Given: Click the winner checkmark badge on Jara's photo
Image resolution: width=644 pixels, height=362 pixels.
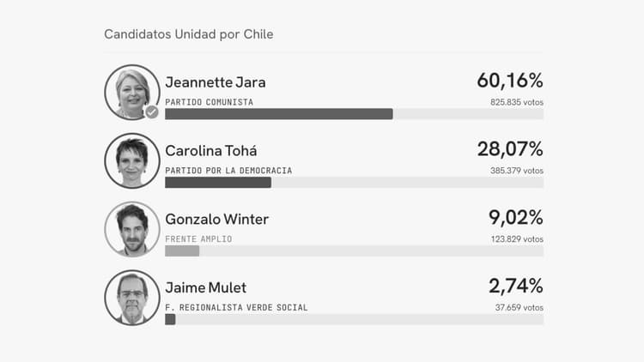Looking at the screenshot, I should click(152, 112).
